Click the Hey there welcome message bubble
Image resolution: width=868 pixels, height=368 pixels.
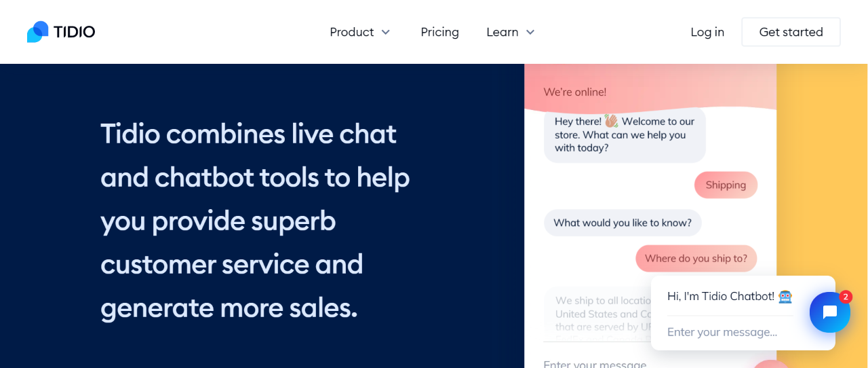625,134
